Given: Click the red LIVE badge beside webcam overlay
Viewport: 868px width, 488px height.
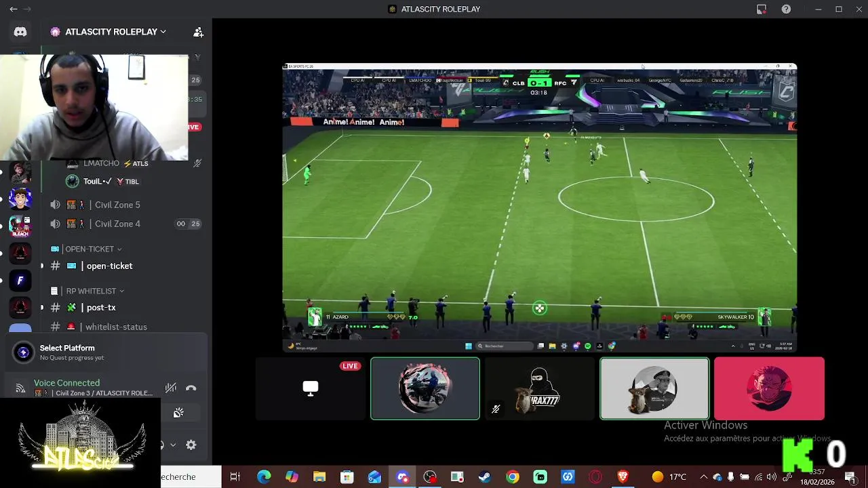Looking at the screenshot, I should pyautogui.click(x=195, y=127).
